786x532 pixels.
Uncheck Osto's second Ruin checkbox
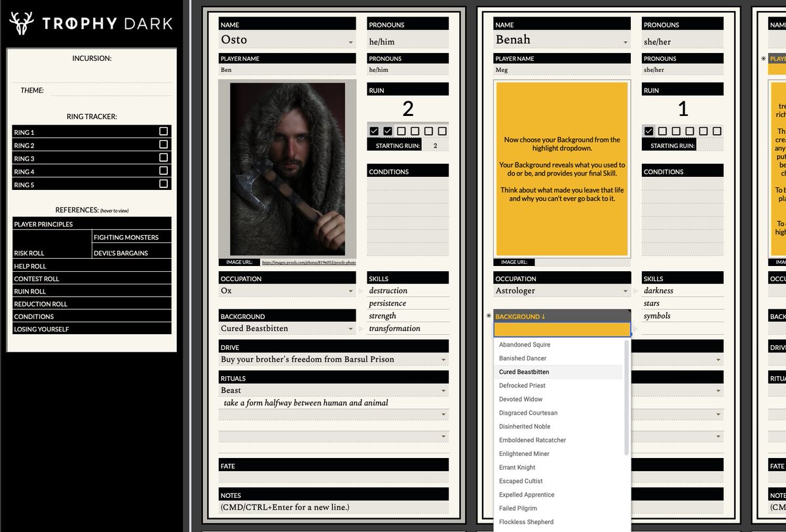[x=388, y=131]
